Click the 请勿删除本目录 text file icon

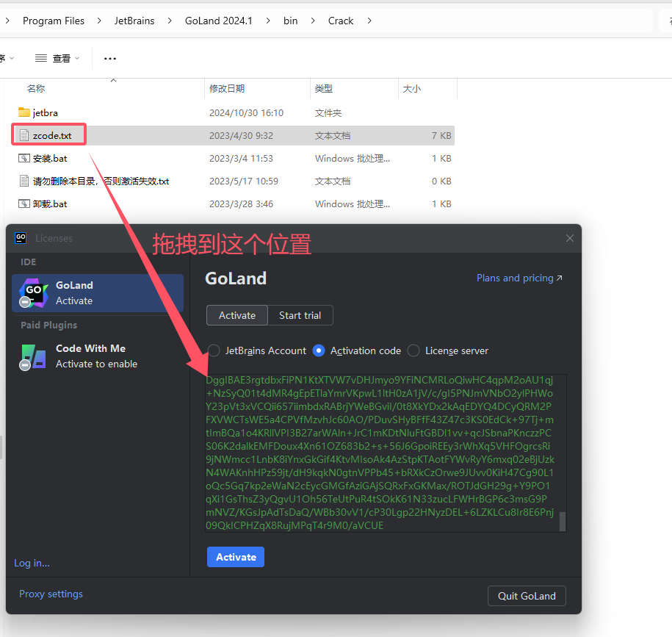pyautogui.click(x=24, y=181)
